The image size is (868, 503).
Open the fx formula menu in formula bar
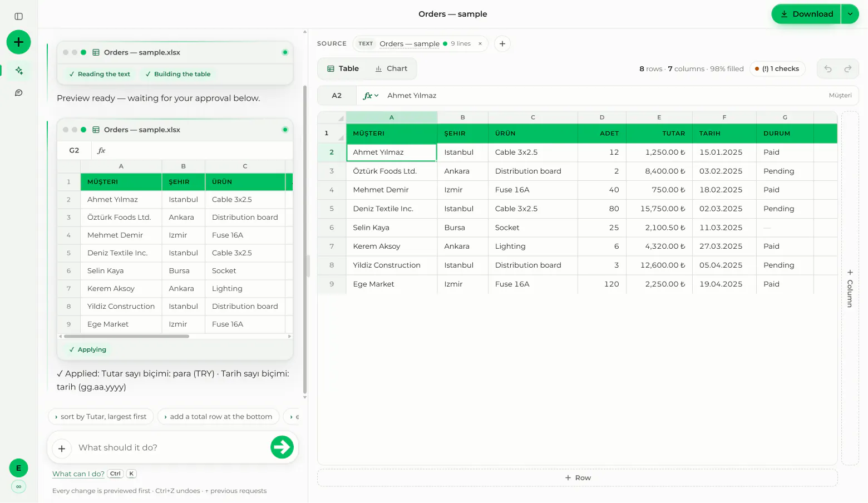tap(371, 96)
